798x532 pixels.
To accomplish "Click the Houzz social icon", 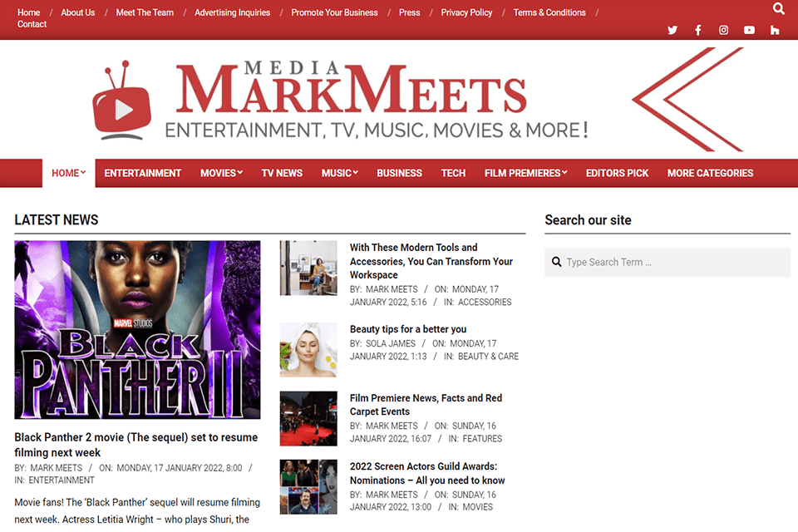I will click(x=775, y=30).
